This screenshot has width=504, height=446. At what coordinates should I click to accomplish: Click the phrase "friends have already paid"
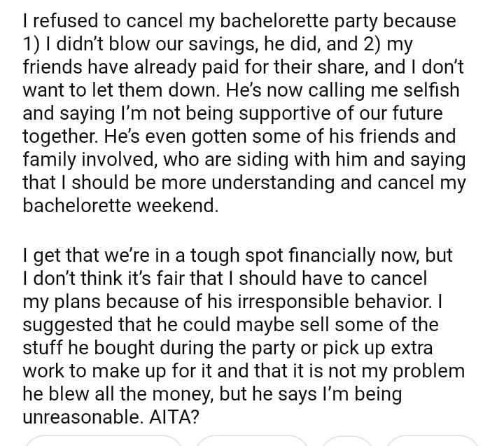coord(141,67)
